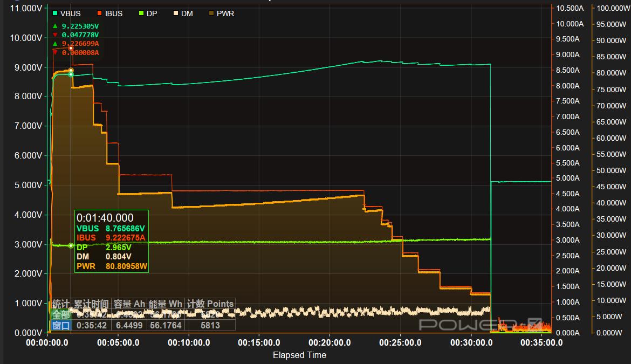This screenshot has height=364, width=631.
Task: Toggle the IBUS series via its legend label
Action: [114, 13]
